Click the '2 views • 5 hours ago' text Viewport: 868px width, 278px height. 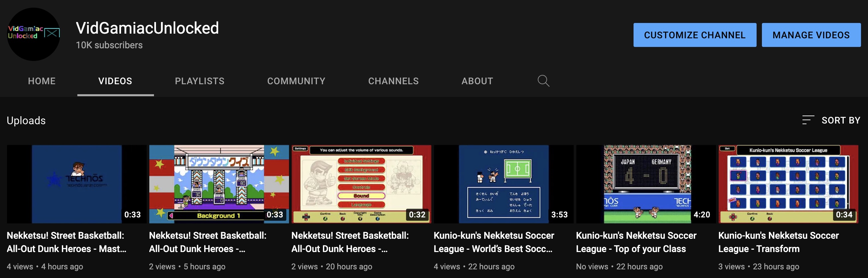[187, 267]
